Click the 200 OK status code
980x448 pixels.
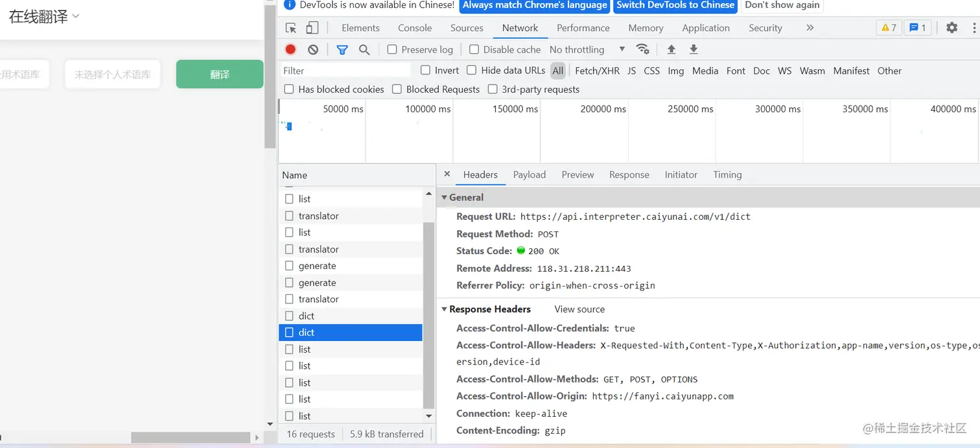(x=543, y=251)
